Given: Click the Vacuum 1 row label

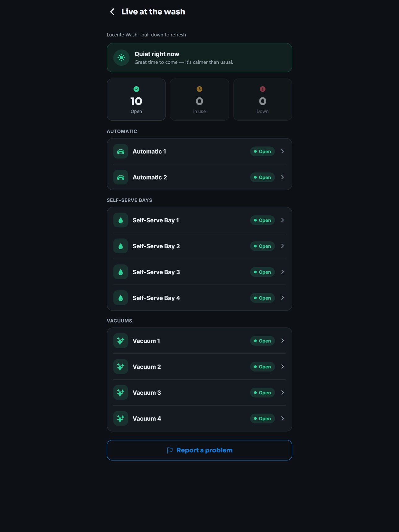Looking at the screenshot, I should pos(146,341).
